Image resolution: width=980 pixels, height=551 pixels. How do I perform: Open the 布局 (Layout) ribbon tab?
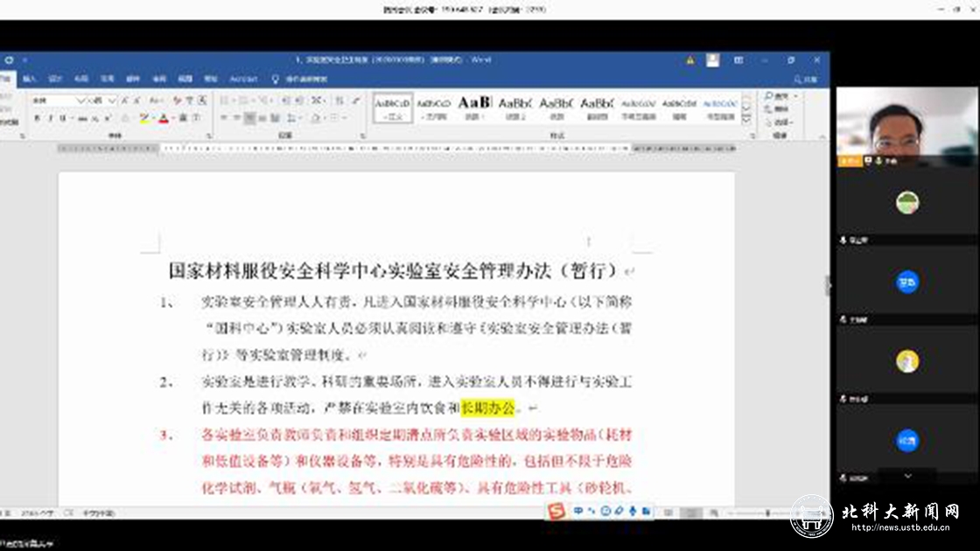tap(81, 80)
